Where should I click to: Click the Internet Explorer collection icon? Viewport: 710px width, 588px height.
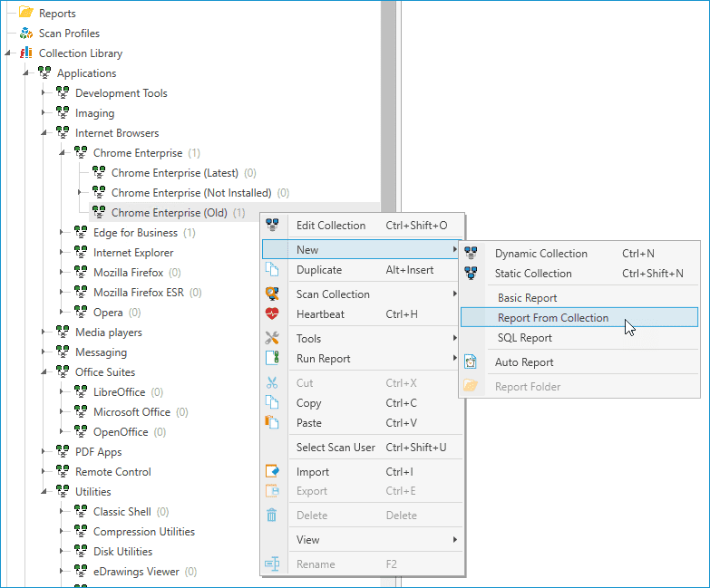pyautogui.click(x=81, y=252)
